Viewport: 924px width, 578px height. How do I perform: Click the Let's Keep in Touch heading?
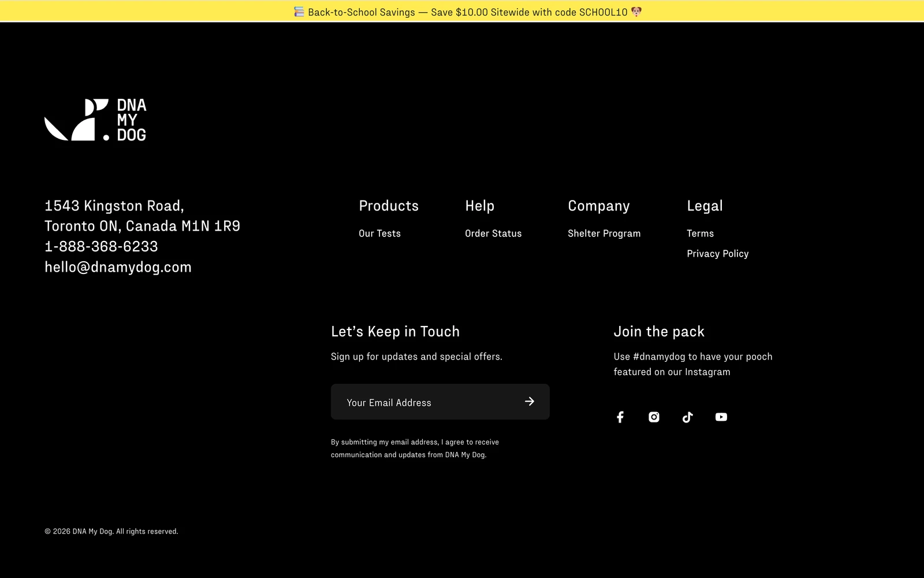coord(395,331)
